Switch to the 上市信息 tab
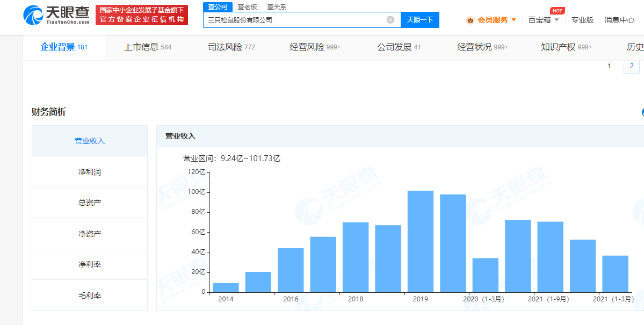The width and height of the screenshot is (644, 325). tap(148, 47)
